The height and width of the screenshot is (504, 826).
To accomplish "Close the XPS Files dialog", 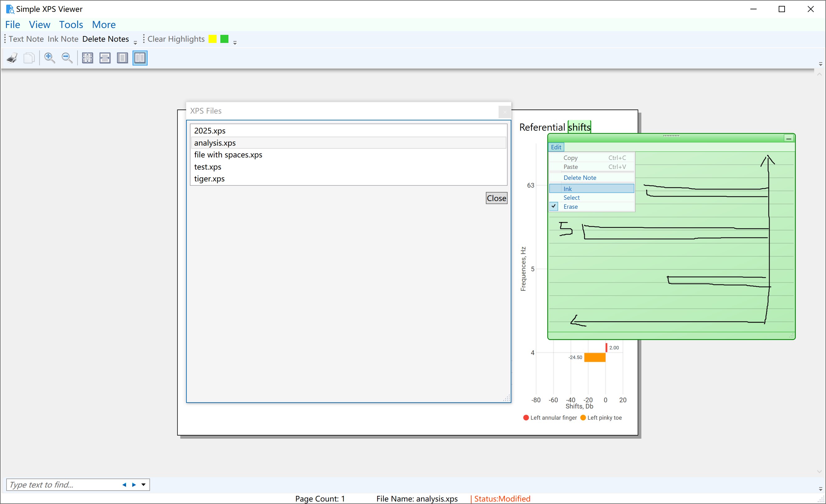I will (x=496, y=198).
